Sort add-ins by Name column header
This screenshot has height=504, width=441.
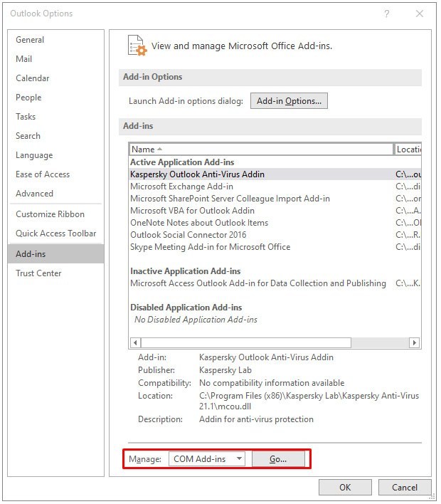pos(262,149)
